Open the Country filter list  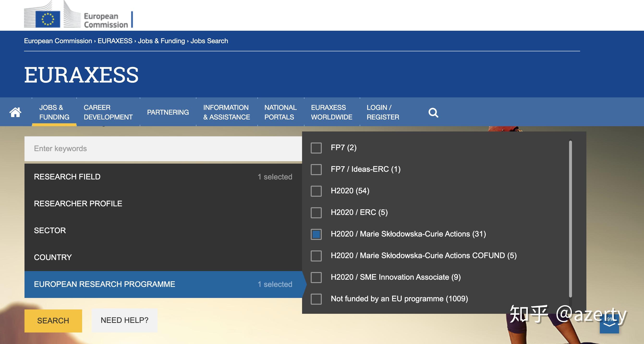click(163, 257)
